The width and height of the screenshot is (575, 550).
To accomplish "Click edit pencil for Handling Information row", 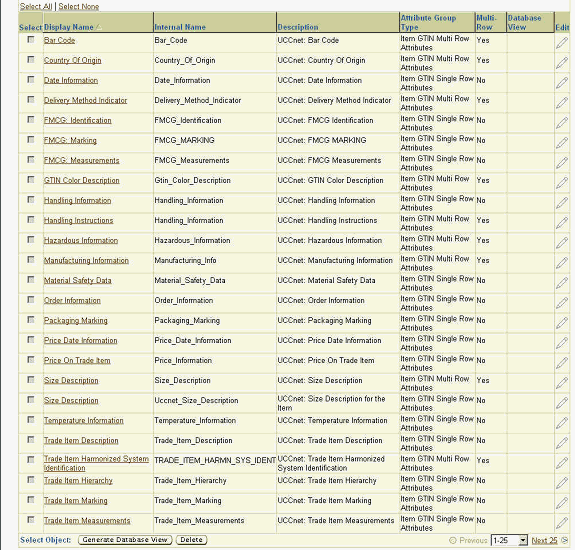I will click(x=561, y=203).
